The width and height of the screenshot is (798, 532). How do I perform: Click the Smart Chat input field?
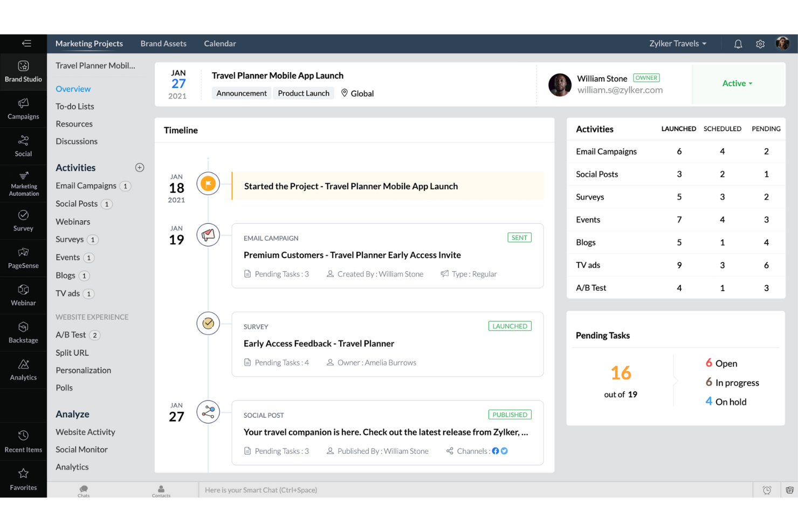[475, 490]
